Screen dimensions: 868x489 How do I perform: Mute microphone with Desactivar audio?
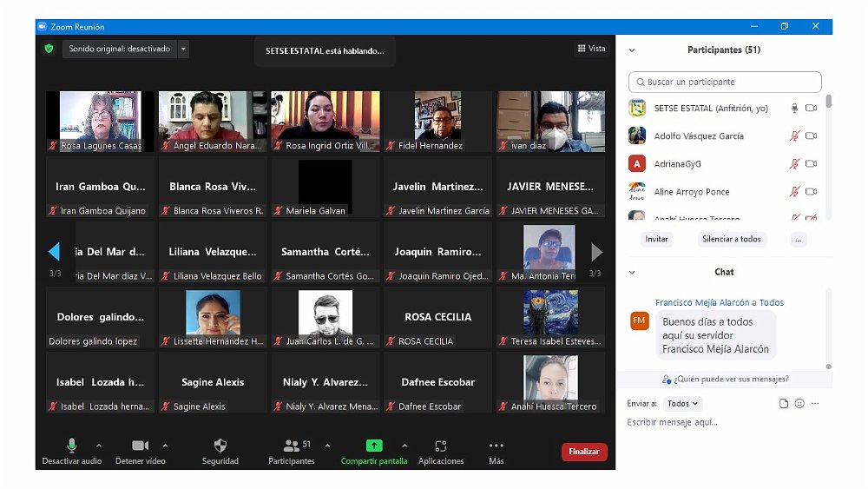click(x=71, y=446)
